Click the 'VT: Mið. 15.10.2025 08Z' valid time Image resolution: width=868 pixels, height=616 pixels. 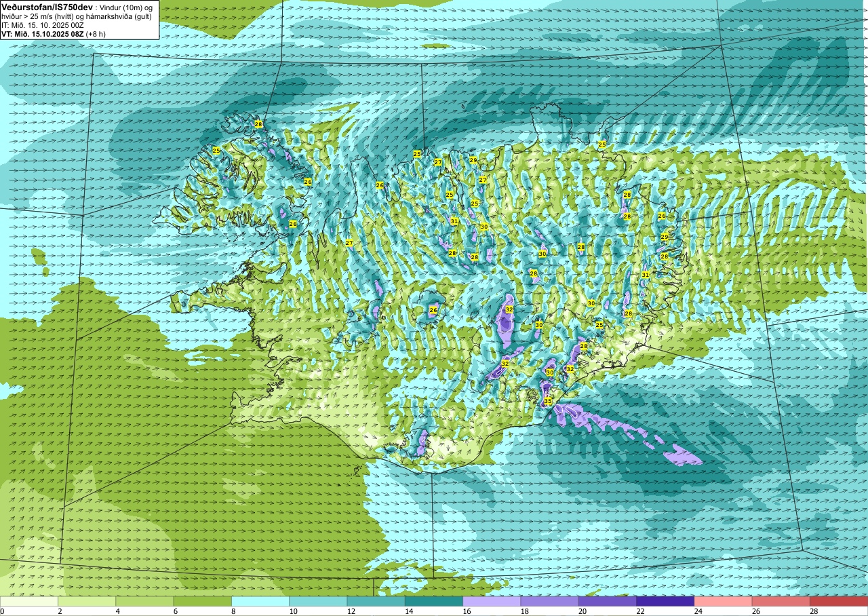(43, 34)
